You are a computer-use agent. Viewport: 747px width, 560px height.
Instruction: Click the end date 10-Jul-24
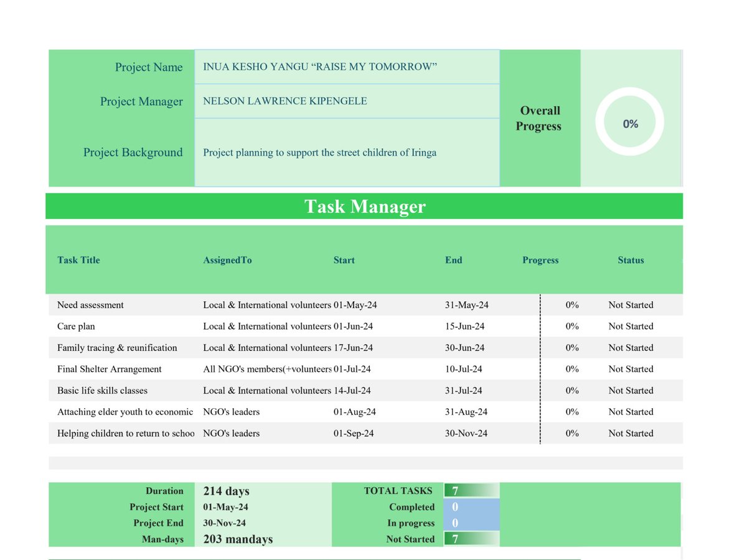pos(463,369)
